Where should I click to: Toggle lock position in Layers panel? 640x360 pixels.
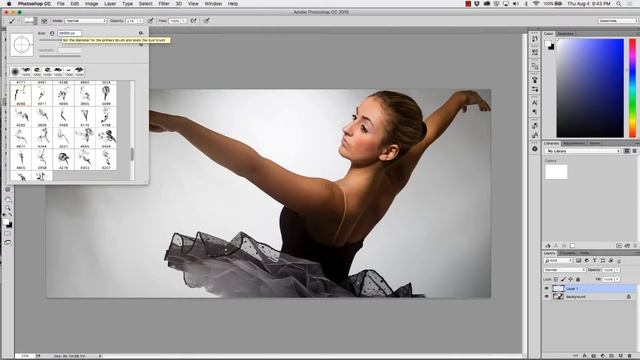coord(571,279)
